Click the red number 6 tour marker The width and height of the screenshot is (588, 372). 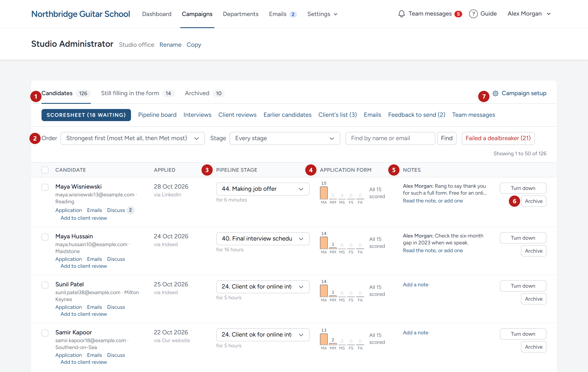pos(514,201)
